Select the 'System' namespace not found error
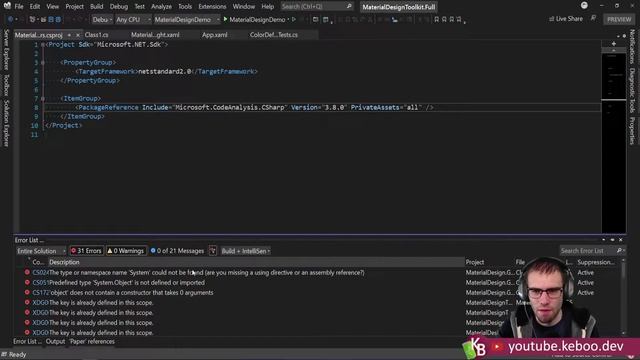 [207, 272]
